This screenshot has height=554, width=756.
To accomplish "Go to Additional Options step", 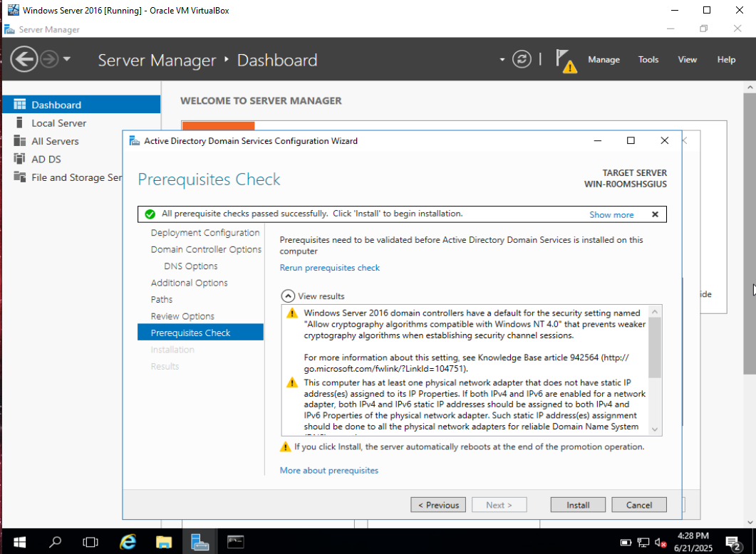I will [189, 283].
